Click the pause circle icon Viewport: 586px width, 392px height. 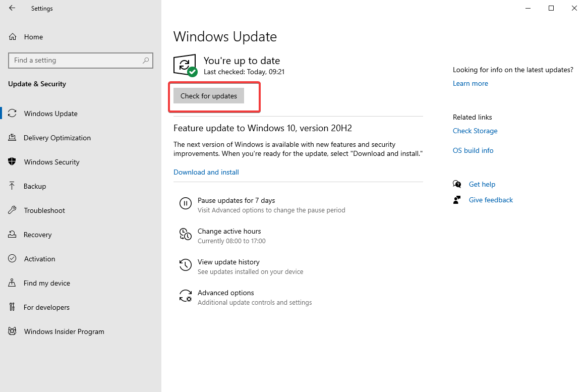(186, 203)
